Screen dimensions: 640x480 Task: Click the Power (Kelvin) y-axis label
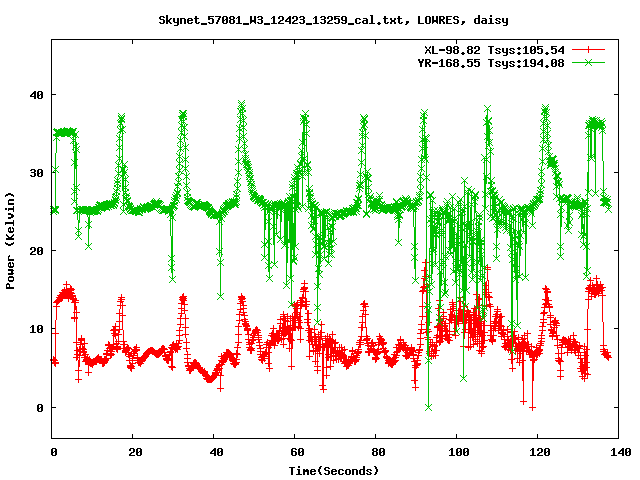pyautogui.click(x=10, y=241)
